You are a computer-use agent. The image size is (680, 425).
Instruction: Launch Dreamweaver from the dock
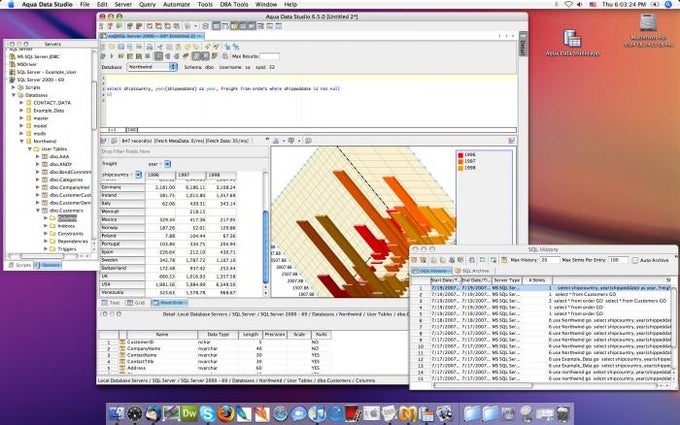point(189,413)
